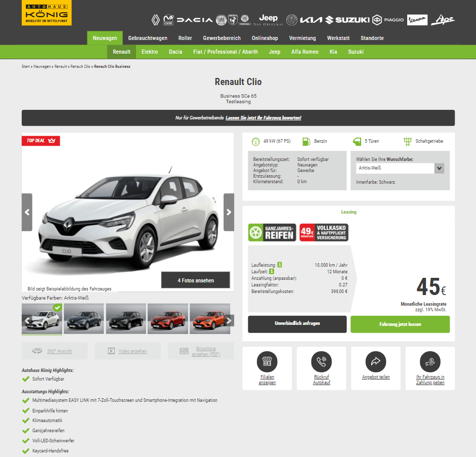
Task: Select the Jeep submenu tab
Action: tap(275, 52)
